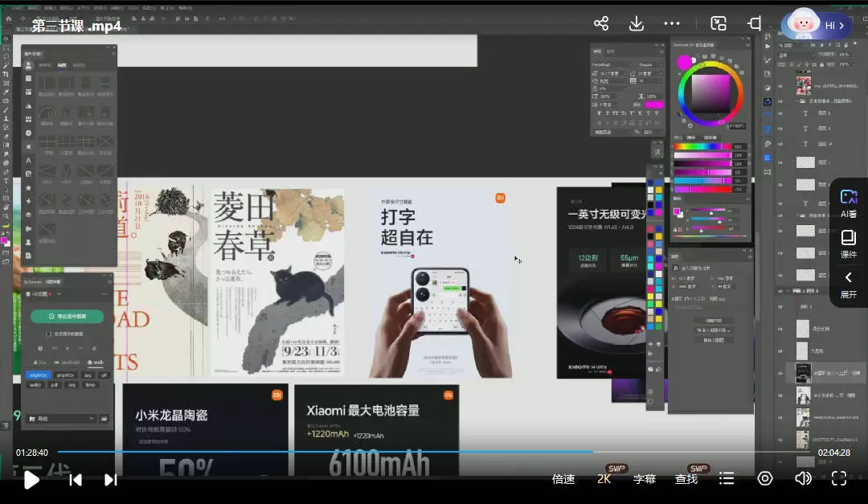Click the Xiaomi 最大电池容量 card on canvas
This screenshot has height=504, width=868.
pyautogui.click(x=376, y=430)
